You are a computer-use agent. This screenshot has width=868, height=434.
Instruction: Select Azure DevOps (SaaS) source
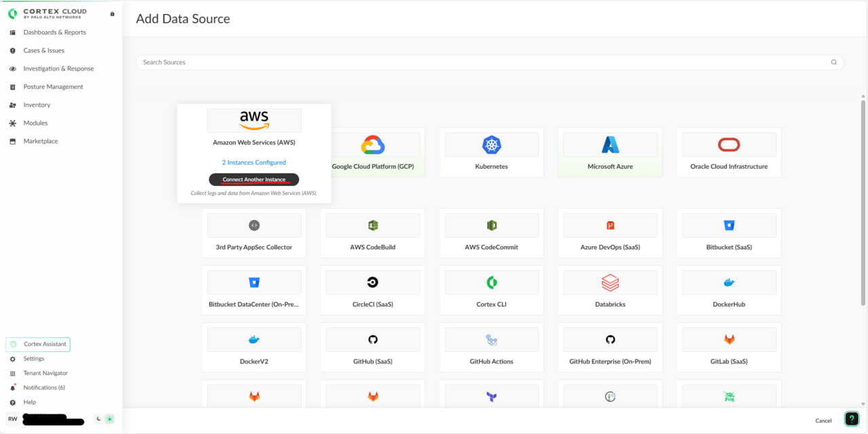pos(610,233)
